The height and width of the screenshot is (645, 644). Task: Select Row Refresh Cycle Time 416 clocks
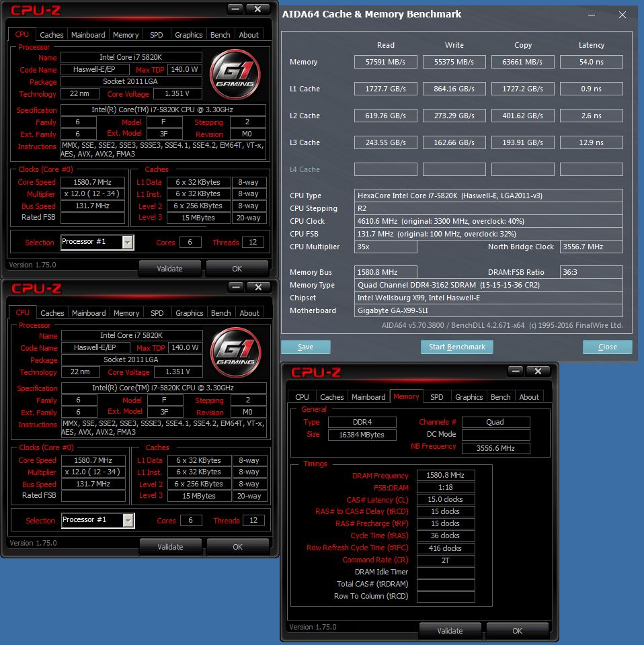tap(446, 548)
